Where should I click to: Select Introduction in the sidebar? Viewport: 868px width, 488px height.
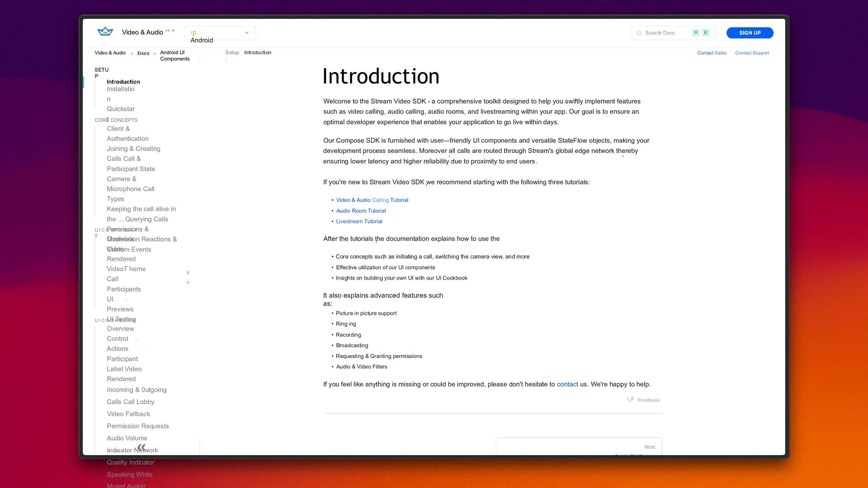123,82
